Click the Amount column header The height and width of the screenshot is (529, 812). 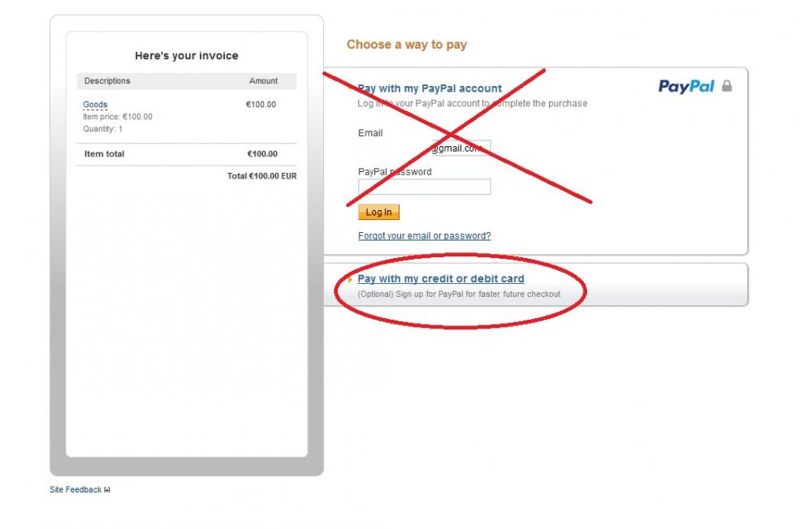(x=263, y=81)
